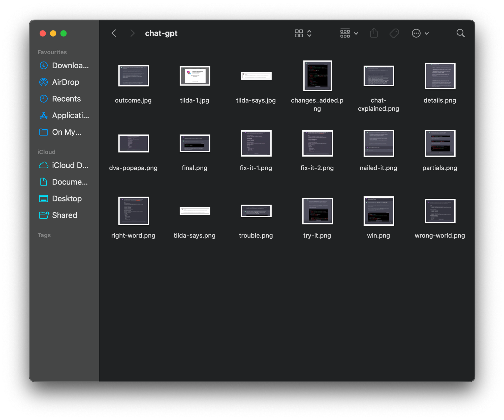Select the Shared sidebar item

click(64, 215)
